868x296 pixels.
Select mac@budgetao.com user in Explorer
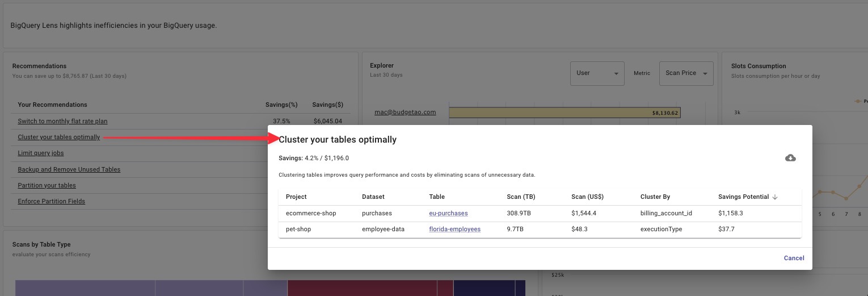click(x=405, y=112)
